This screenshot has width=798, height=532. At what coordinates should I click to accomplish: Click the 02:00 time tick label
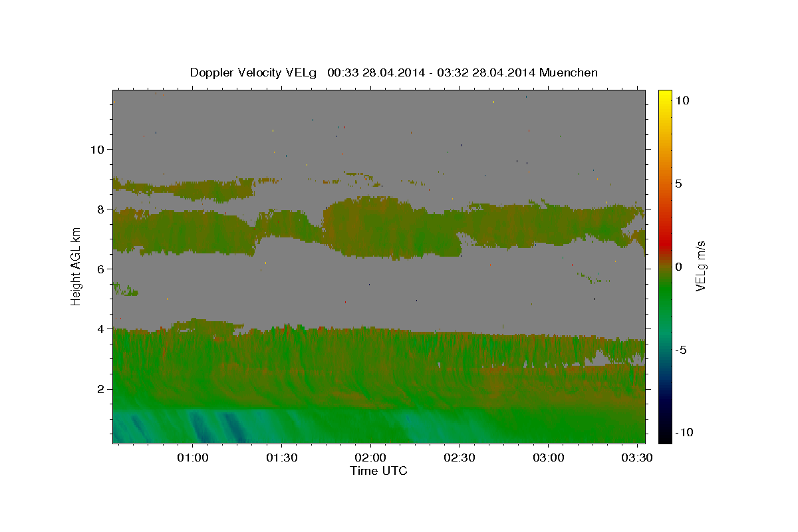(x=370, y=458)
